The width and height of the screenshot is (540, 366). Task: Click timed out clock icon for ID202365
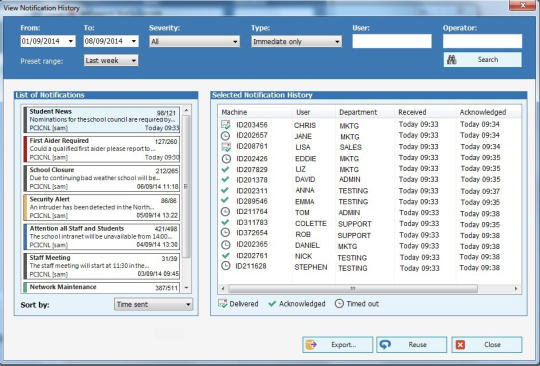point(225,244)
